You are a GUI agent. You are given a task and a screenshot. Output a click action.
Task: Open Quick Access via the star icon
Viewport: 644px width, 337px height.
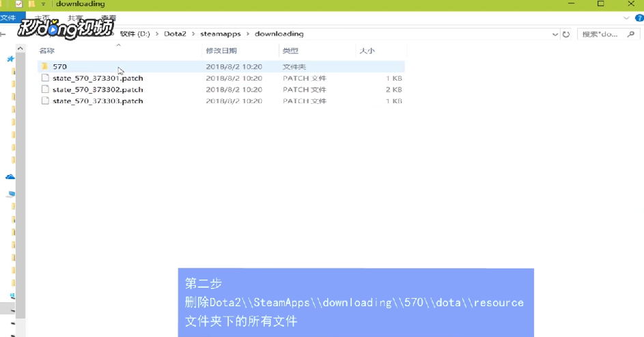(10, 59)
